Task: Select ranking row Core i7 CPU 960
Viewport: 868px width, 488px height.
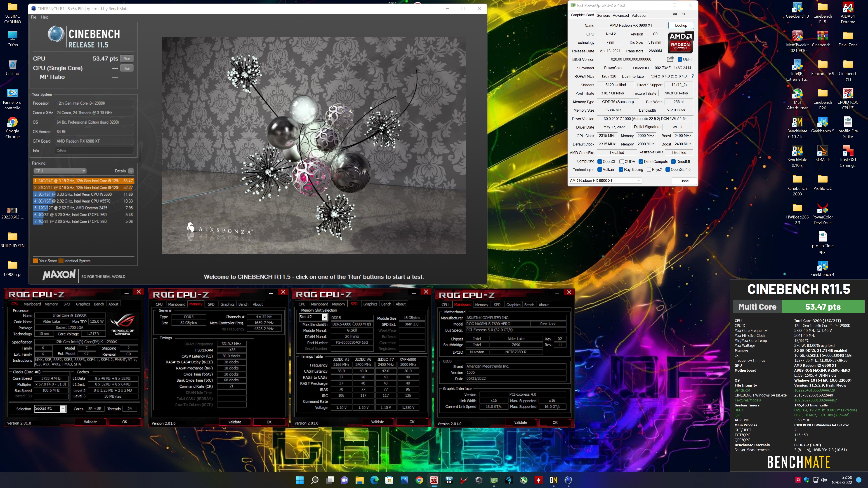Action: tap(83, 215)
